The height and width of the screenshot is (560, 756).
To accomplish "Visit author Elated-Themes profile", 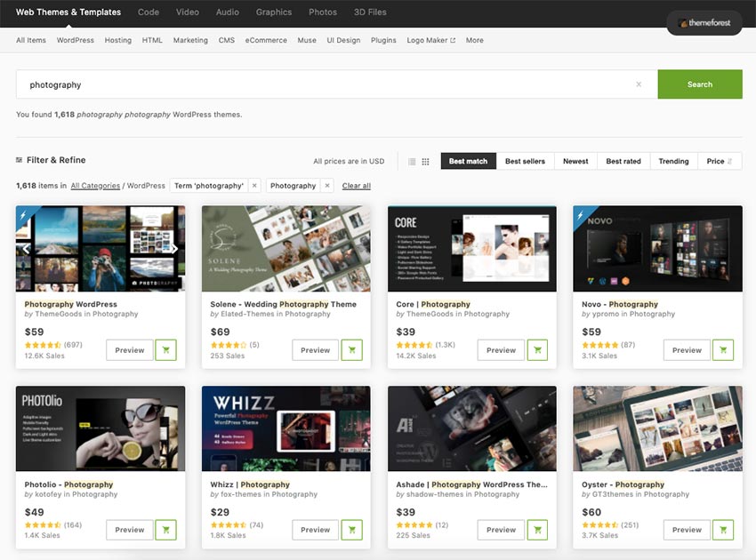I will click(x=246, y=314).
